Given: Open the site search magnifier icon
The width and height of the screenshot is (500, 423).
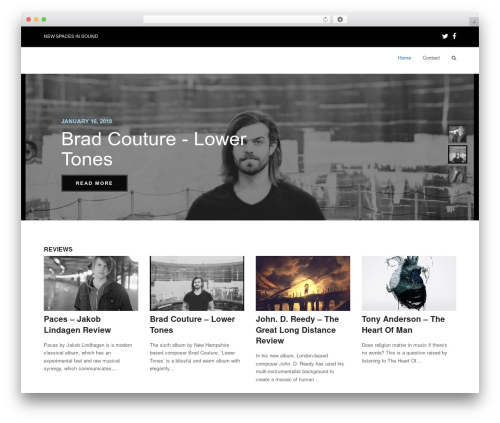Looking at the screenshot, I should pos(454,58).
